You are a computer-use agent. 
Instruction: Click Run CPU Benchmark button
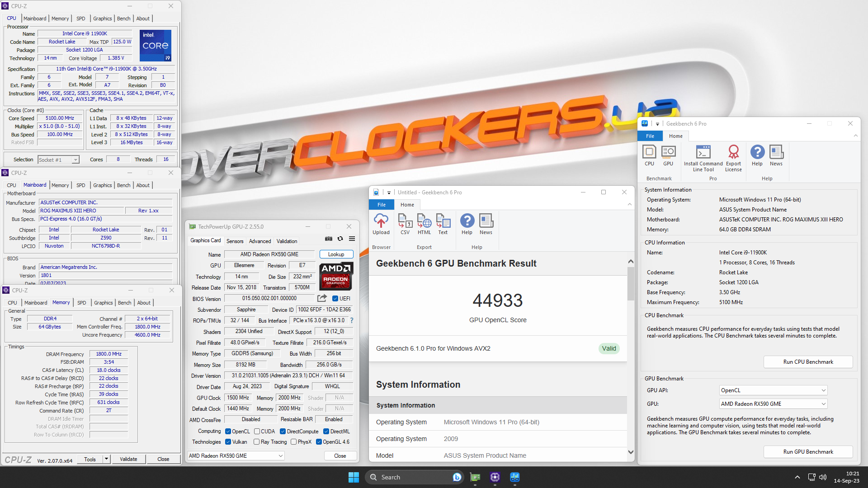[808, 362]
